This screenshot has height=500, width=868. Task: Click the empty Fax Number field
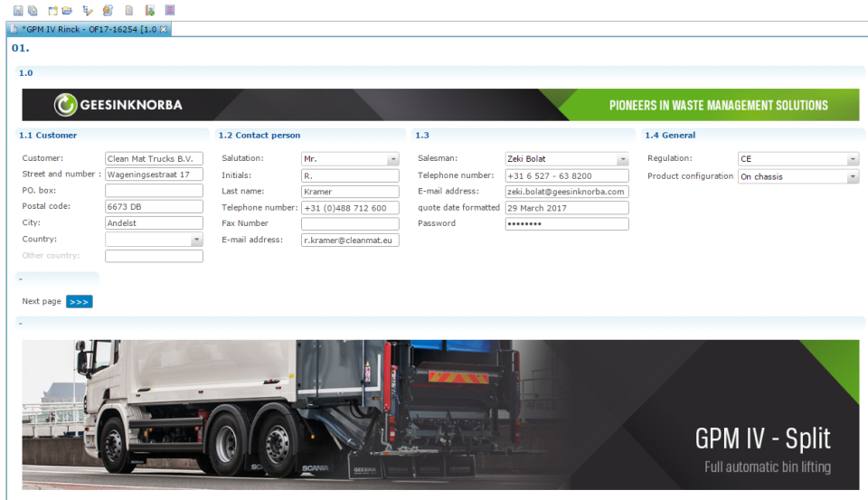[x=350, y=223]
